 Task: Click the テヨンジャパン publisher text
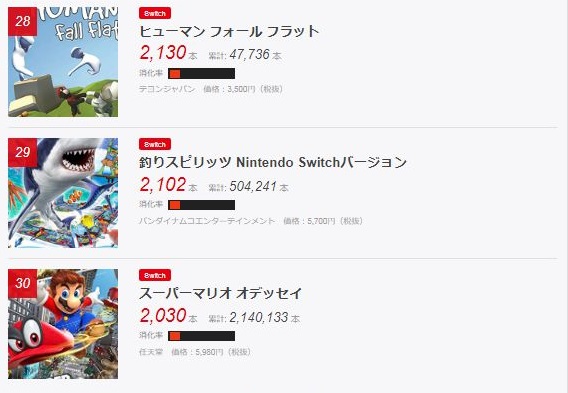click(167, 89)
